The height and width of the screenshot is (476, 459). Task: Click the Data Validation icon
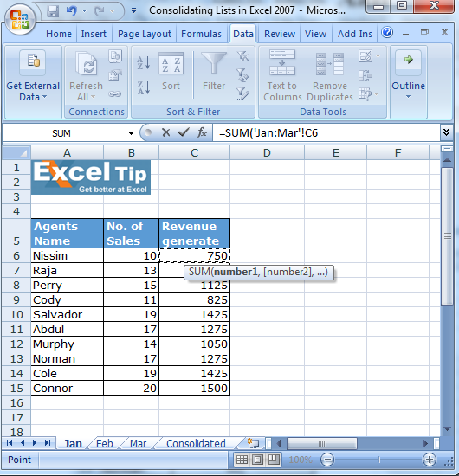click(x=365, y=56)
